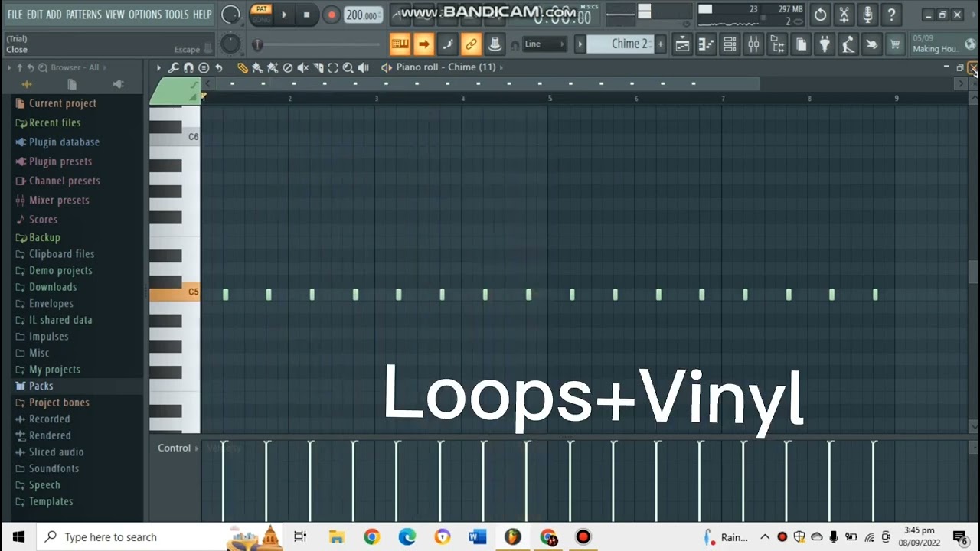980x551 pixels.
Task: Open the Browser view button
Action: [x=777, y=44]
